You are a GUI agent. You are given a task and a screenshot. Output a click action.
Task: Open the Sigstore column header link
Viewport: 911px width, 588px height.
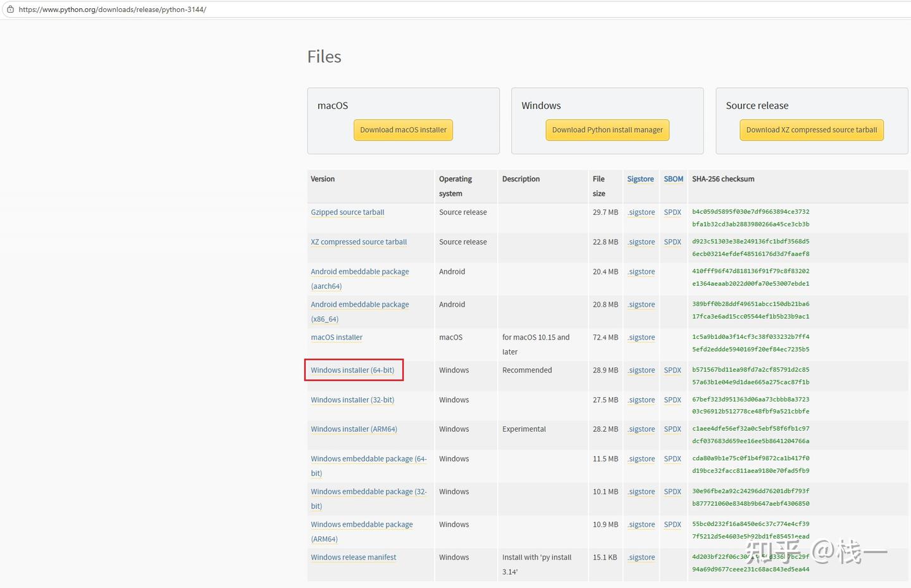640,180
